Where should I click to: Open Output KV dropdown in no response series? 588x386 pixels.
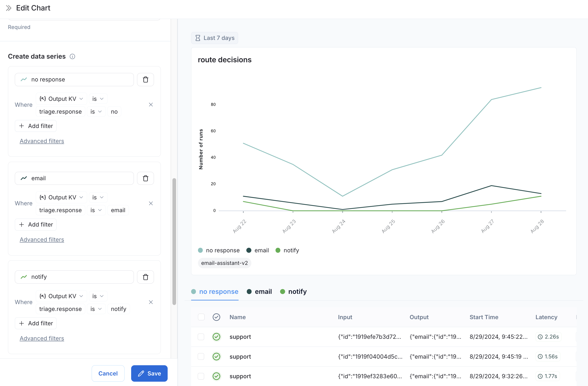pyautogui.click(x=61, y=99)
